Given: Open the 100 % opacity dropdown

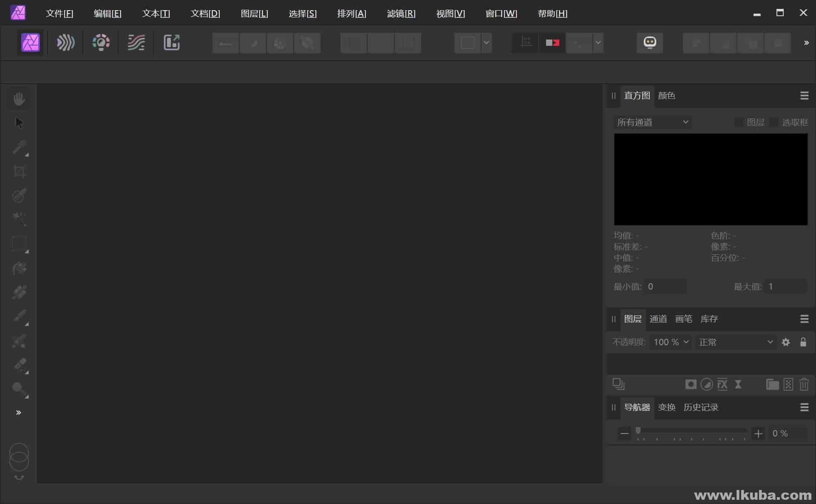Looking at the screenshot, I should pos(685,342).
